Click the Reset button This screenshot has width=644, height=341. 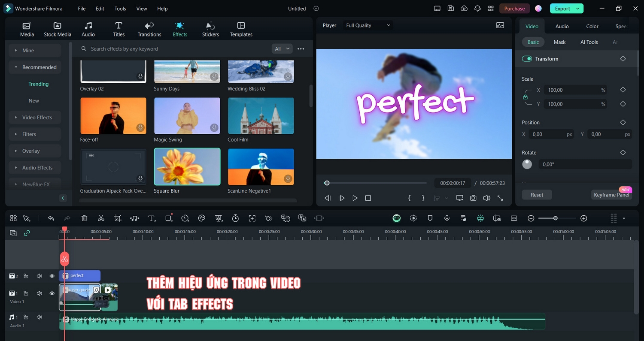(537, 195)
